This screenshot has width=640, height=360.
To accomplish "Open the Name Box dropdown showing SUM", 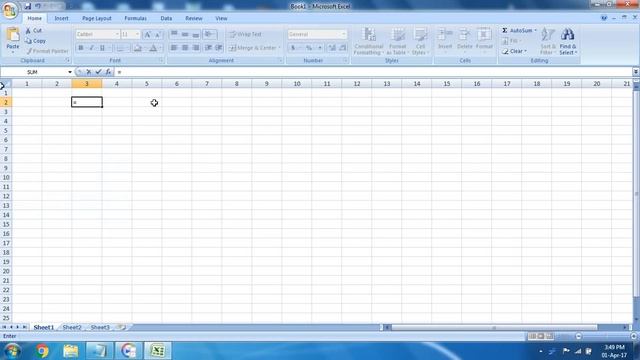I will coord(70,72).
